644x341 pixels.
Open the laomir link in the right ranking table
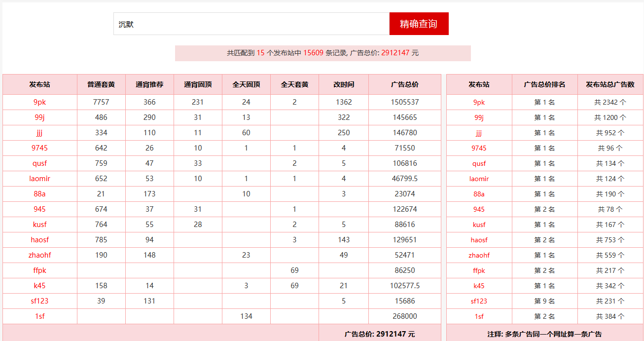479,179
